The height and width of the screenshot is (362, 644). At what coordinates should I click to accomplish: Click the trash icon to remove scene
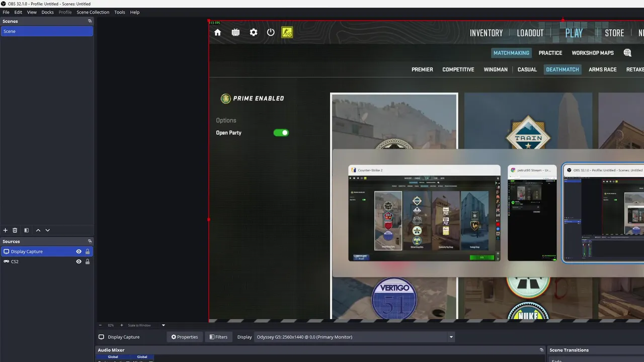click(15, 230)
